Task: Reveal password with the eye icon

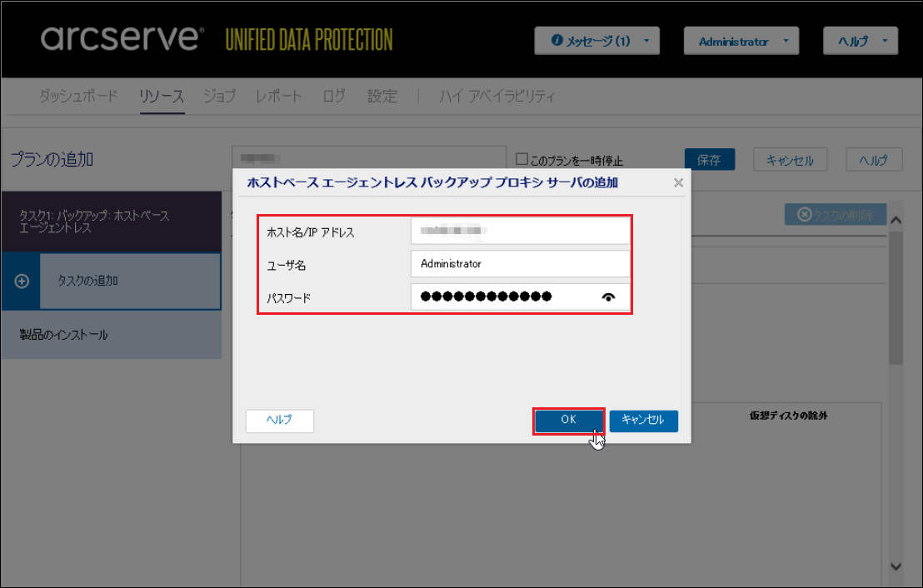Action: click(x=608, y=297)
